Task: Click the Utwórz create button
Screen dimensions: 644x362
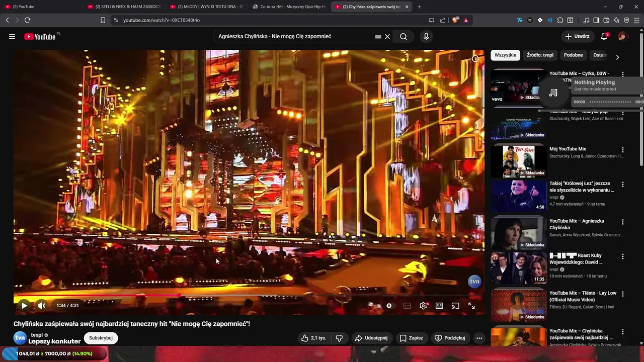Action: (577, 36)
